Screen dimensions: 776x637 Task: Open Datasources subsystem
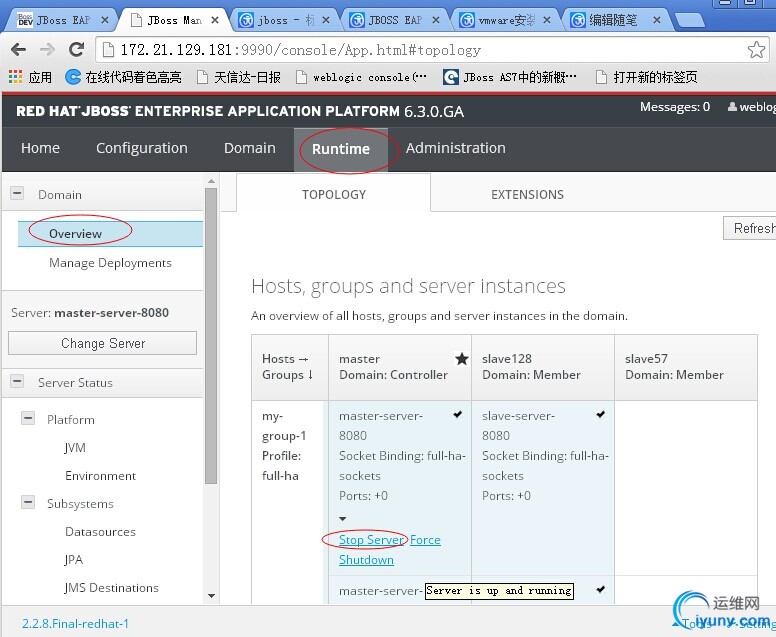click(100, 532)
